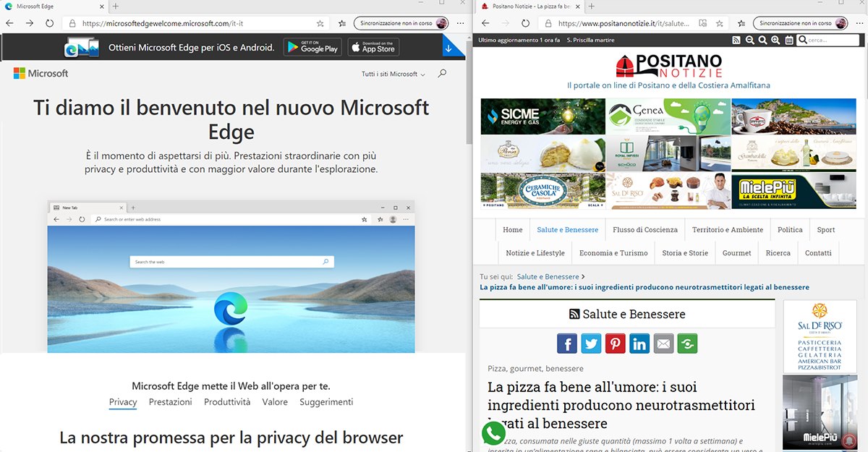The image size is (868, 452).
Task: Click the RSS icon in Positano top bar
Action: tap(736, 40)
